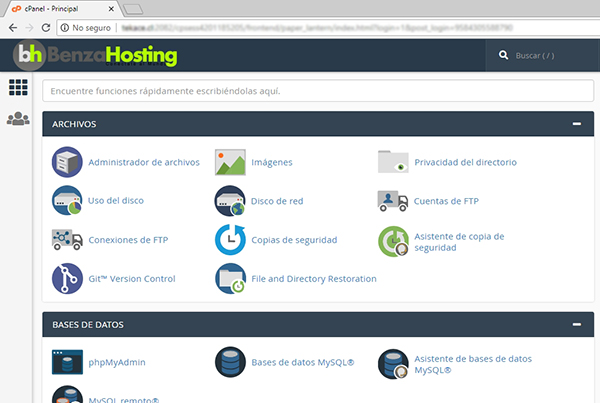Open Asistente de copia de seguridad link
This screenshot has width=600, height=403.
459,242
